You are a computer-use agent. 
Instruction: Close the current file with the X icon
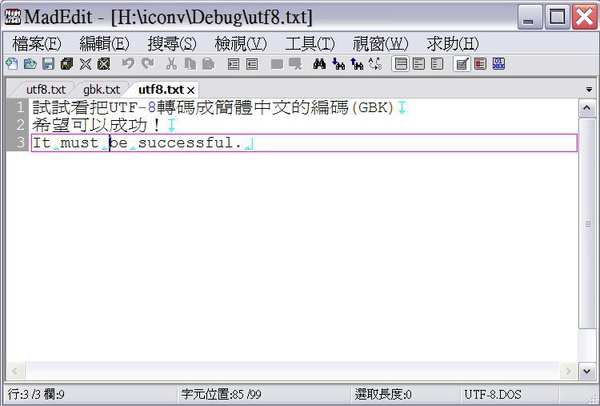tap(85, 64)
